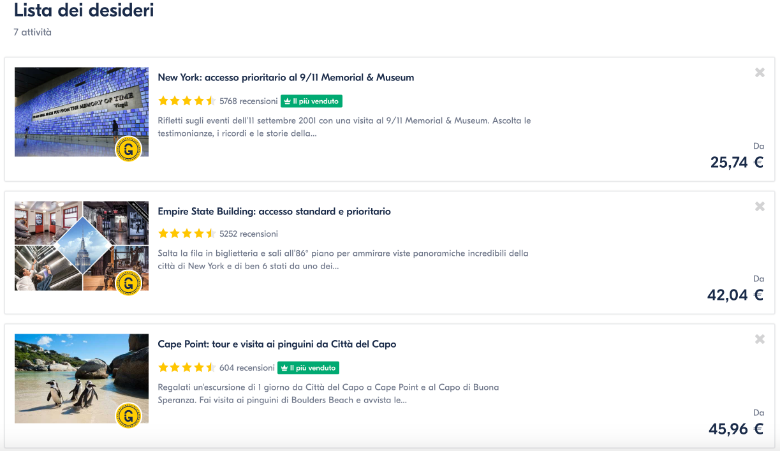Click 5252 recensioni reviews count

248,234
